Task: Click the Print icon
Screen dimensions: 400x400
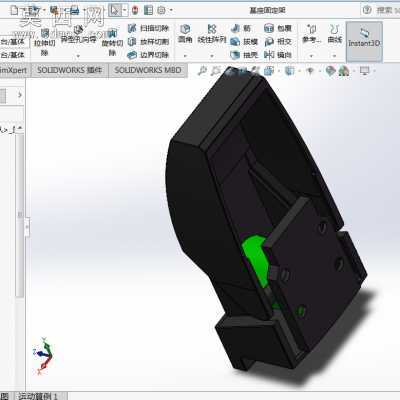Action: (74, 11)
